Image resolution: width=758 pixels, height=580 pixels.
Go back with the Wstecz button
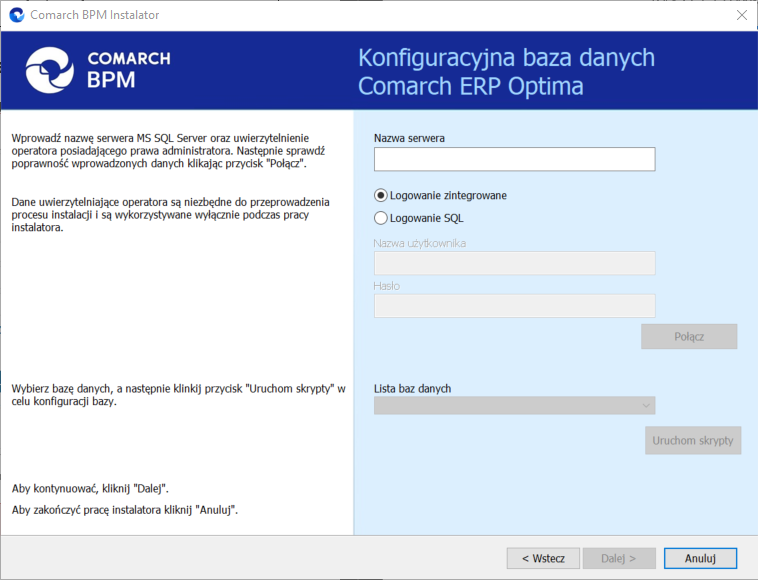[x=543, y=558]
